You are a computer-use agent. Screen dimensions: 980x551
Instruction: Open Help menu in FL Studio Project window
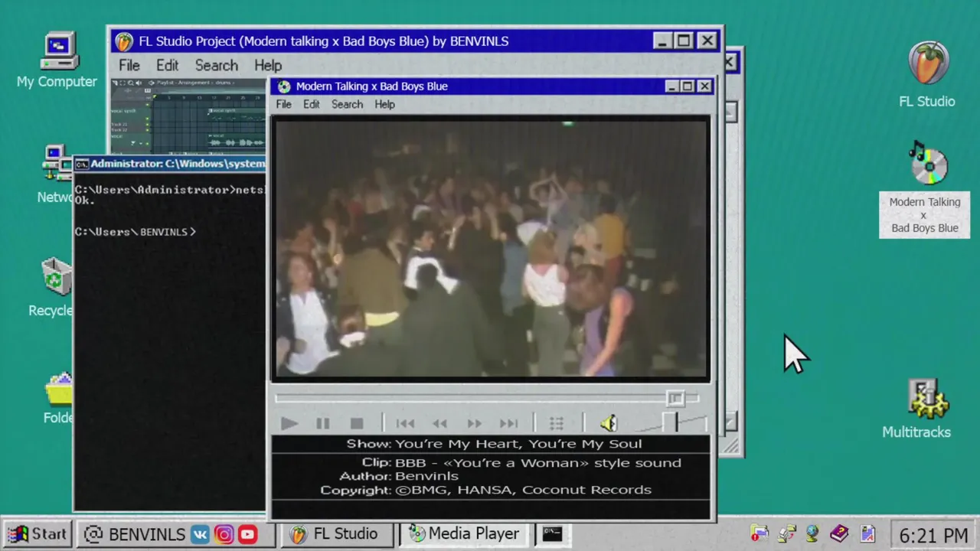268,65
